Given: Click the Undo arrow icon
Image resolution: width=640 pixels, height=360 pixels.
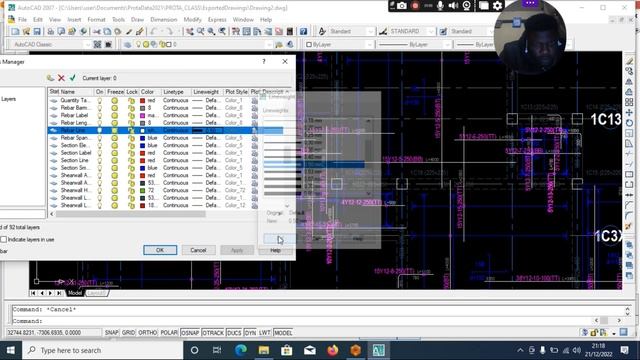Looking at the screenshot, I should (x=154, y=31).
